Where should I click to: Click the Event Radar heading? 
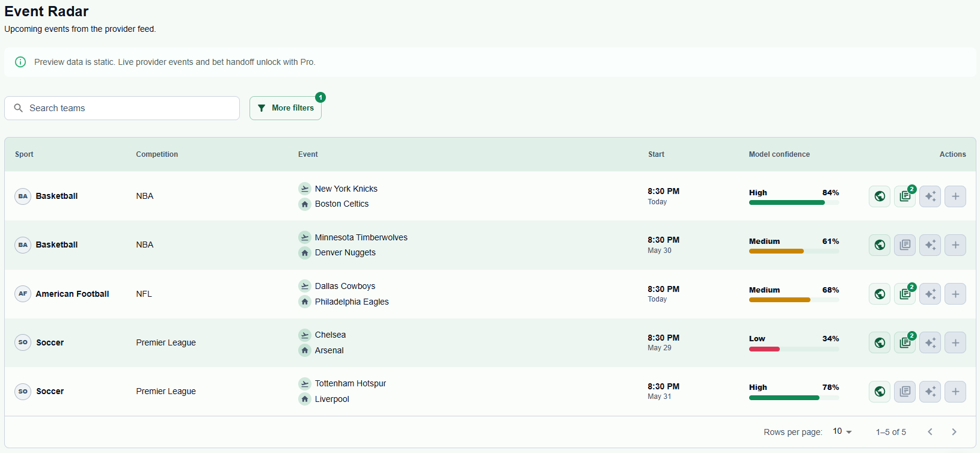(46, 11)
